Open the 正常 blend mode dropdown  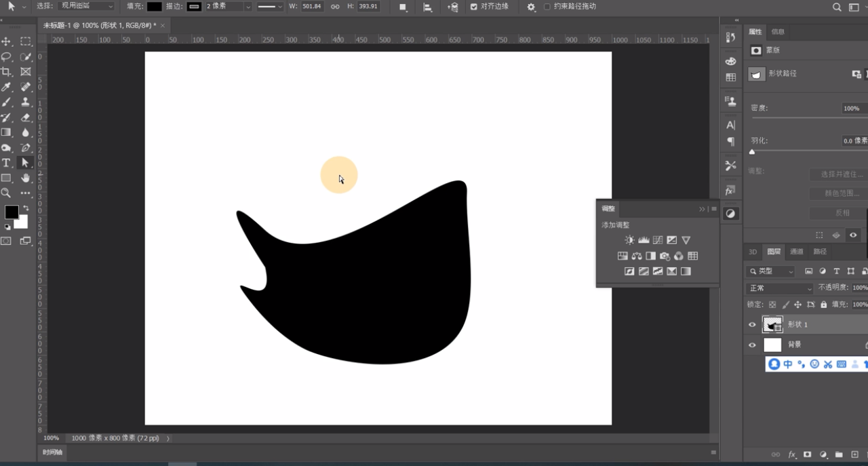(780, 288)
